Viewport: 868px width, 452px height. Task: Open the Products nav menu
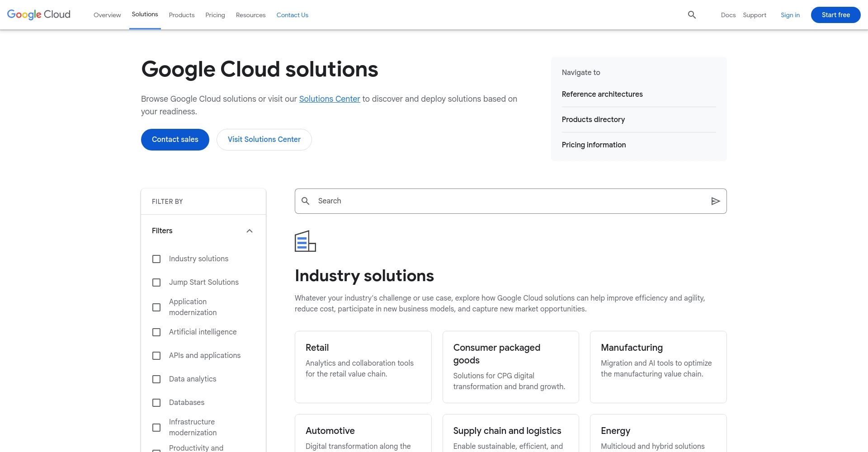182,15
